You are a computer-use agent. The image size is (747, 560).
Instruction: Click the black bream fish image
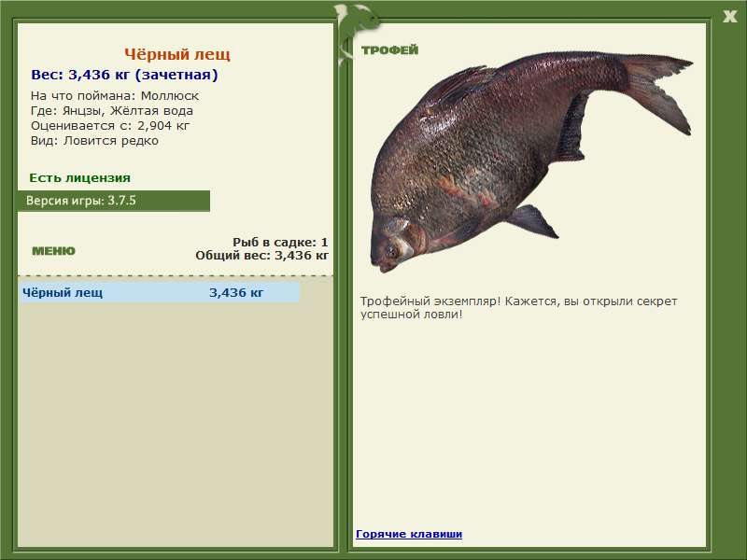click(530, 161)
